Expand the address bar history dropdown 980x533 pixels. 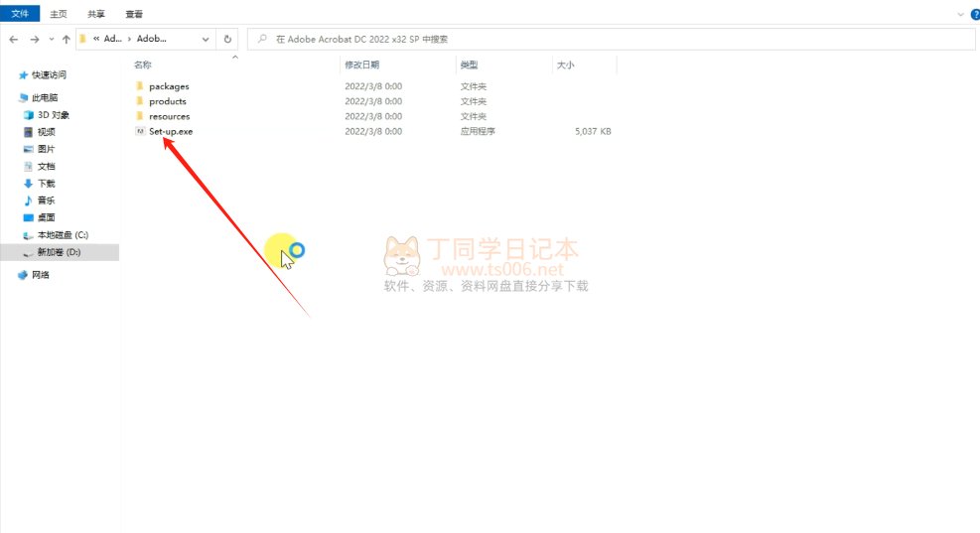[205, 40]
